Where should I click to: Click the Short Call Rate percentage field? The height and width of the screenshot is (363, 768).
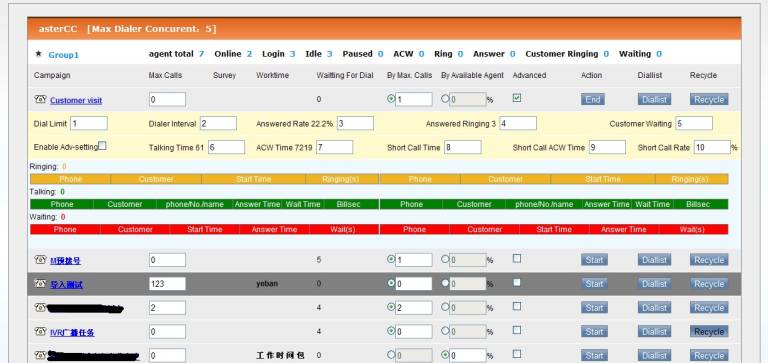point(712,147)
